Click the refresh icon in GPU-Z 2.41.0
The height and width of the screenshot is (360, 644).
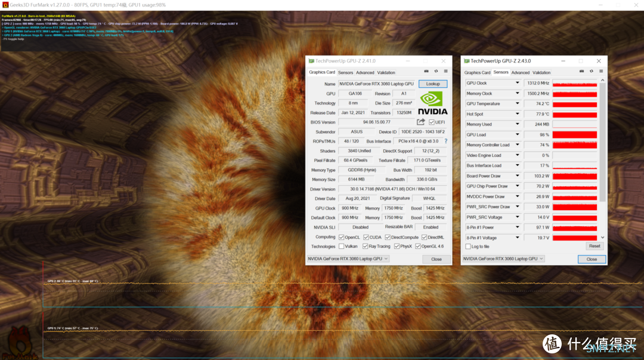[x=436, y=72]
